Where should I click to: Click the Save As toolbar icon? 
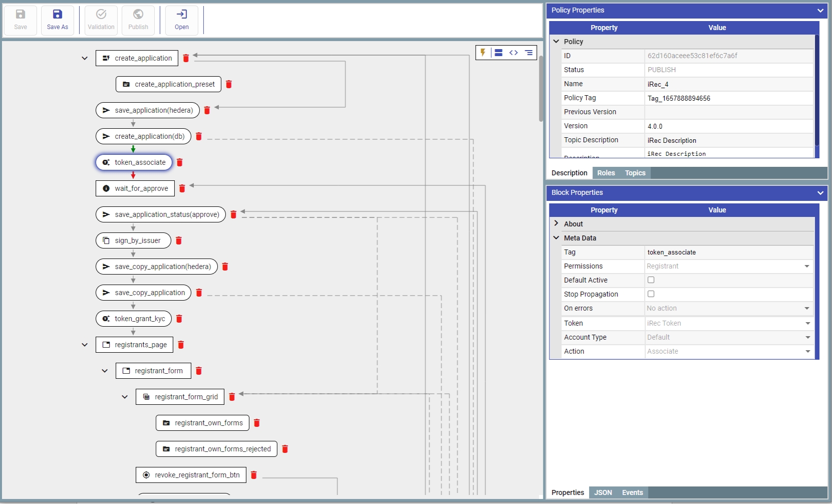point(58,21)
